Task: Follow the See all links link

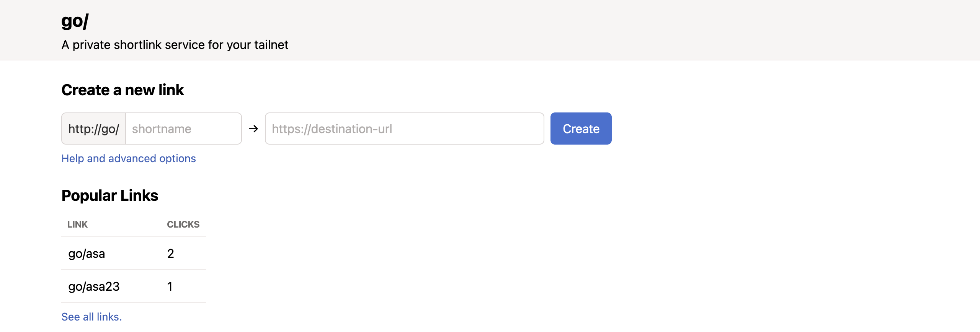Action: pos(91,317)
